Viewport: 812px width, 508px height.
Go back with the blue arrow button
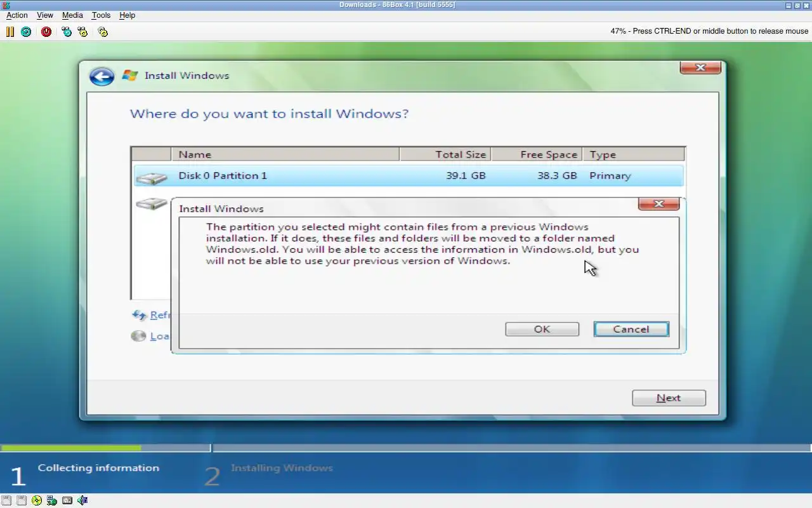pyautogui.click(x=101, y=76)
